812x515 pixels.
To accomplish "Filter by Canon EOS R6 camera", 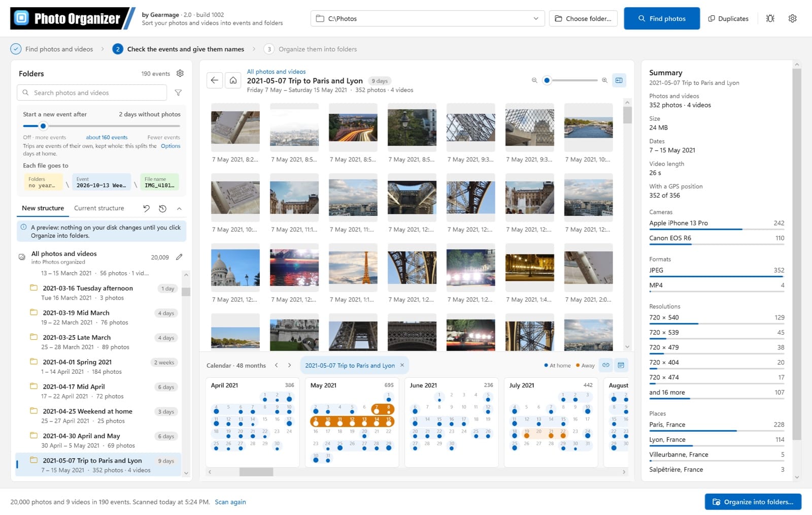I will (x=717, y=239).
